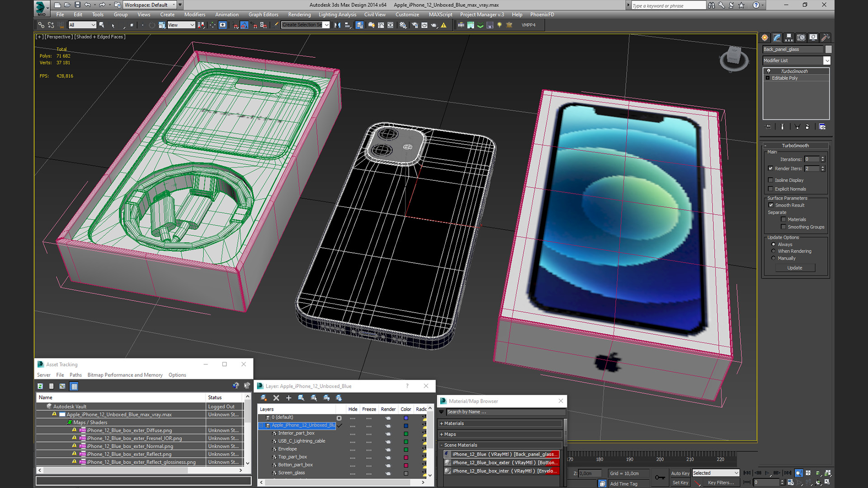The width and height of the screenshot is (868, 488).
Task: Enable Separate by Materials checkbox
Action: coord(783,220)
